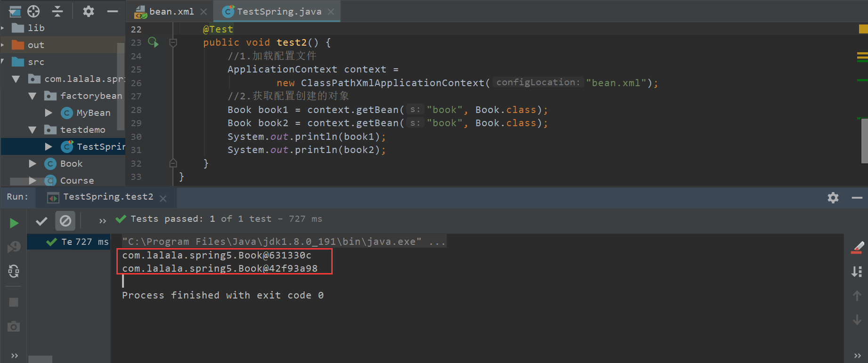
Task: Open Run panel settings gear
Action: point(833,198)
